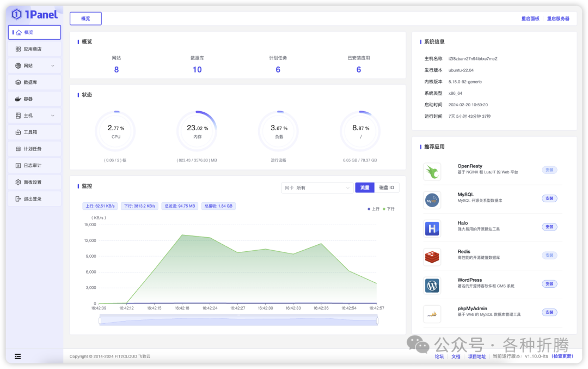Click the disk usage gauge

(360, 131)
